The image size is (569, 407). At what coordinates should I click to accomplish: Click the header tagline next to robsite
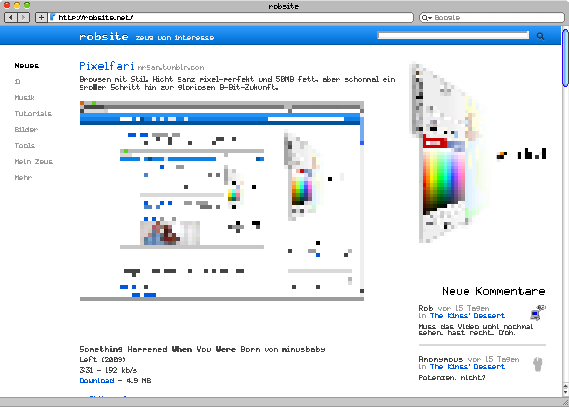175,37
